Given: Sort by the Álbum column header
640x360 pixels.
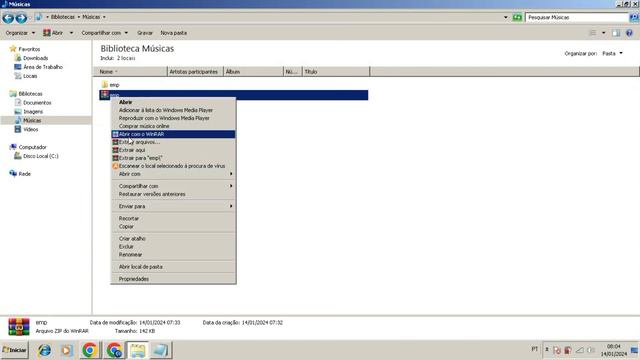Looking at the screenshot, I should point(253,71).
